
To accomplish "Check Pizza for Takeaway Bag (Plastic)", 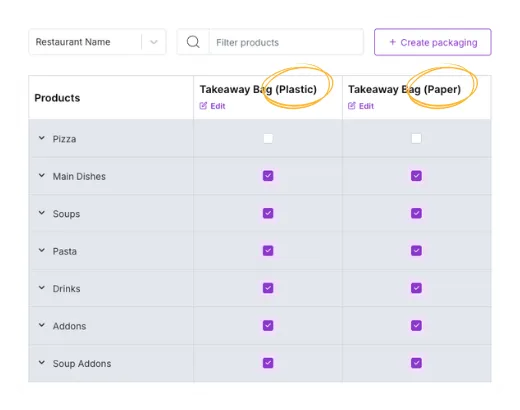I will pyautogui.click(x=268, y=138).
